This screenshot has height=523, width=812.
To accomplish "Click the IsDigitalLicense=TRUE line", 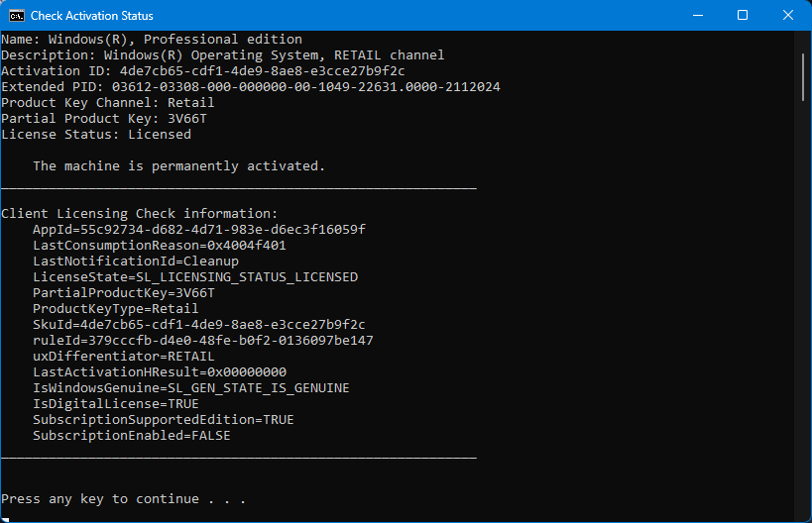I will coord(115,404).
